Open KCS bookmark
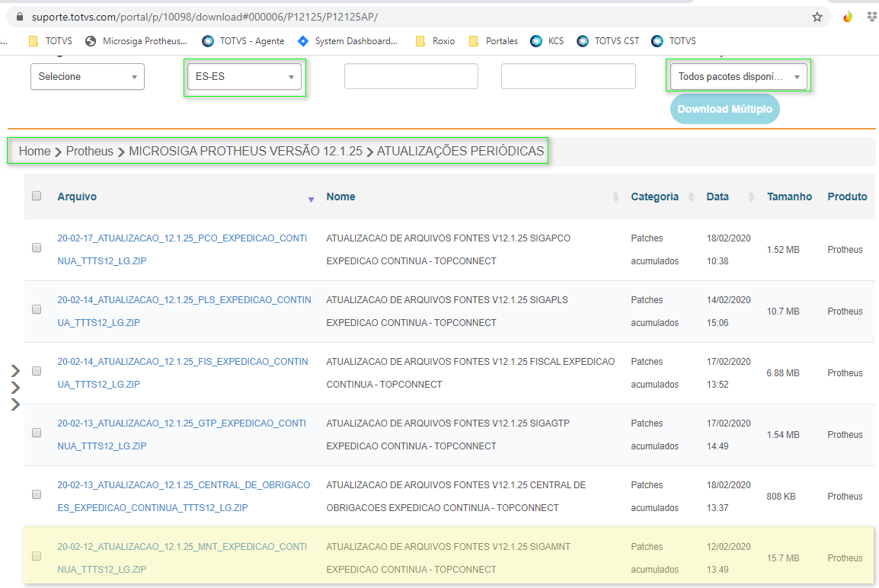879x588 pixels. [547, 41]
